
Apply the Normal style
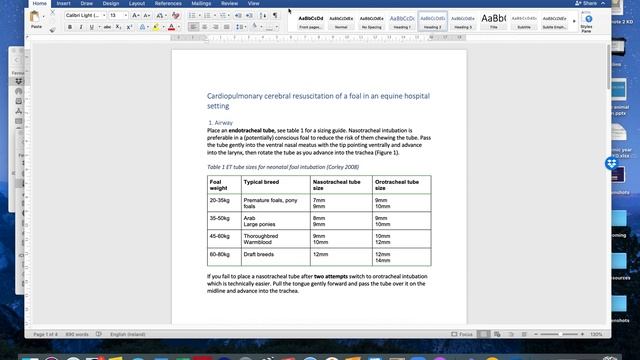(x=341, y=21)
